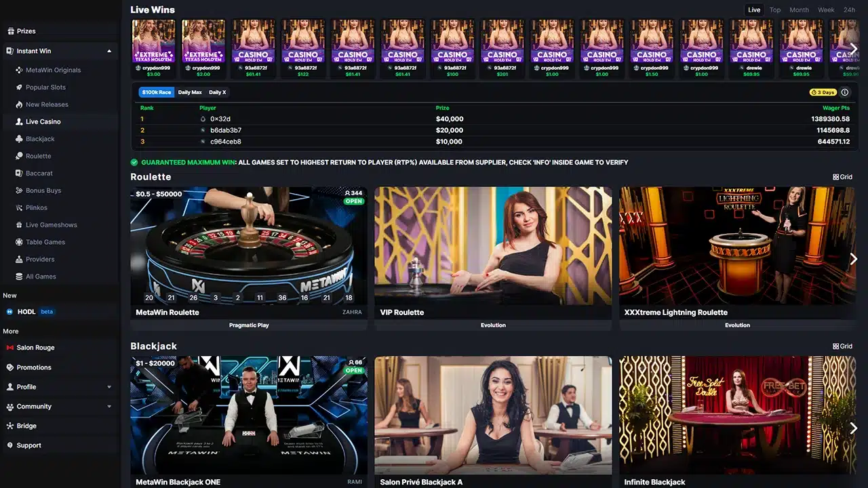868x488 pixels.
Task: Click the Guaranteed Maximum Win checkmark icon
Action: 134,163
